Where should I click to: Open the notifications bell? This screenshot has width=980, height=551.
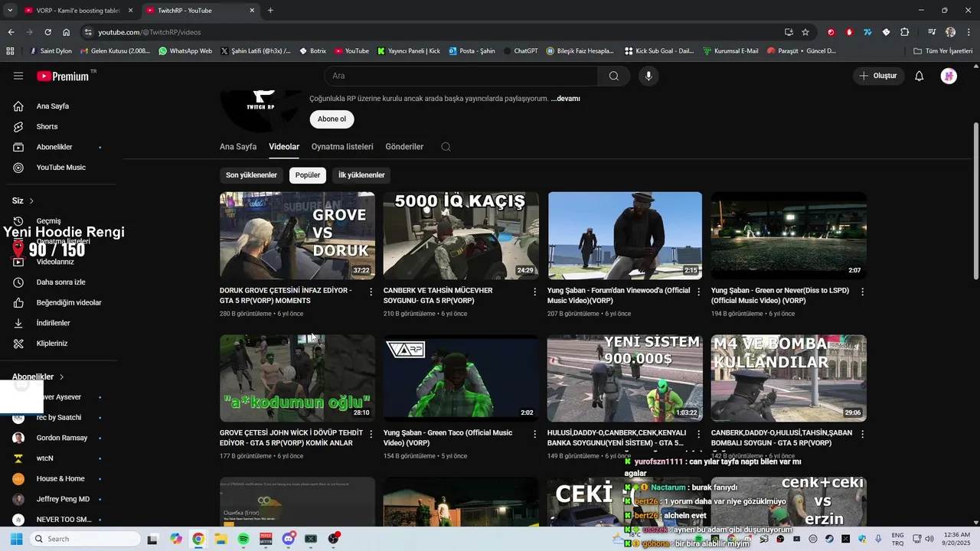pyautogui.click(x=920, y=76)
